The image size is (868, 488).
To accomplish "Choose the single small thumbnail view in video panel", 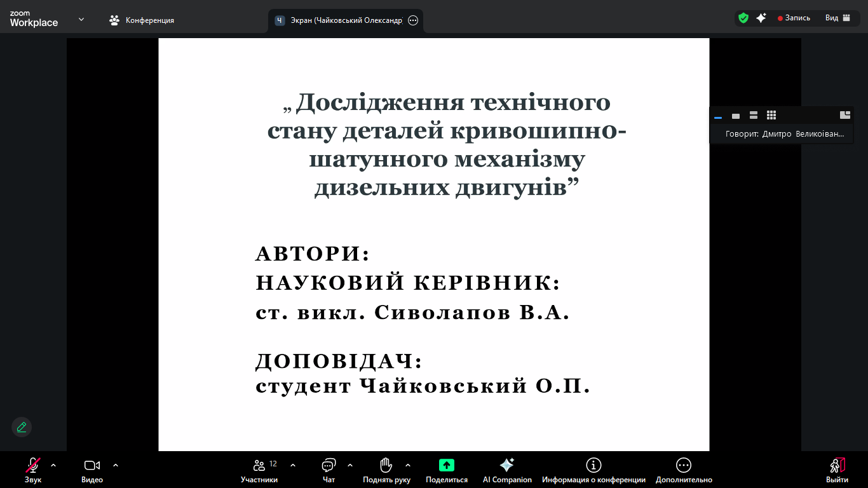I will click(x=736, y=116).
